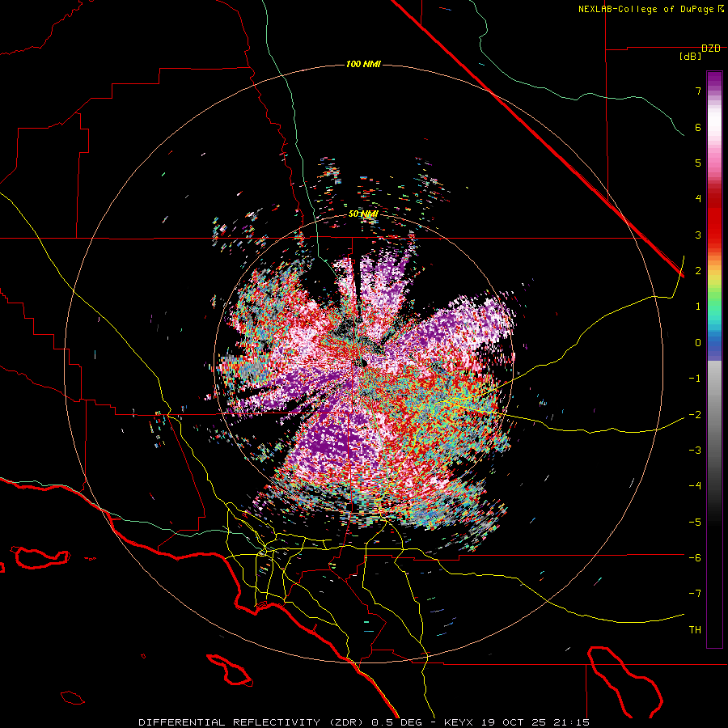Click the color scale value -7
The height and width of the screenshot is (728, 728).
(695, 594)
